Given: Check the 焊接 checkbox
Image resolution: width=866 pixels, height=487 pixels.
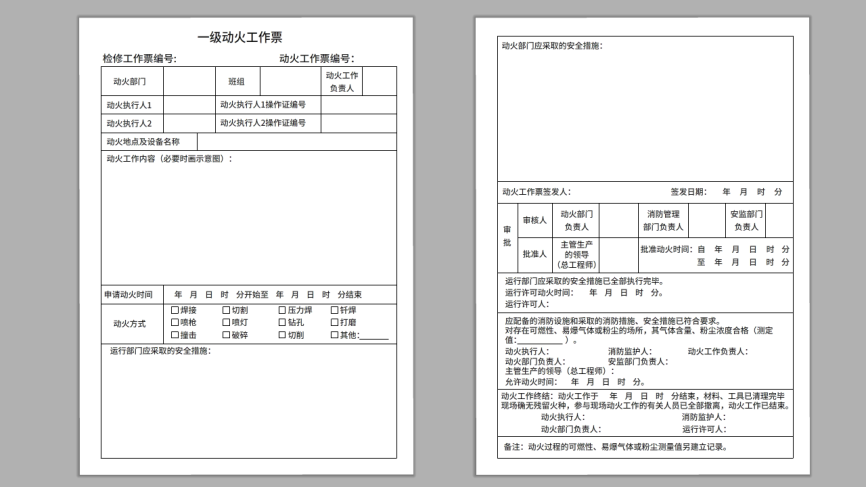Looking at the screenshot, I should (176, 310).
